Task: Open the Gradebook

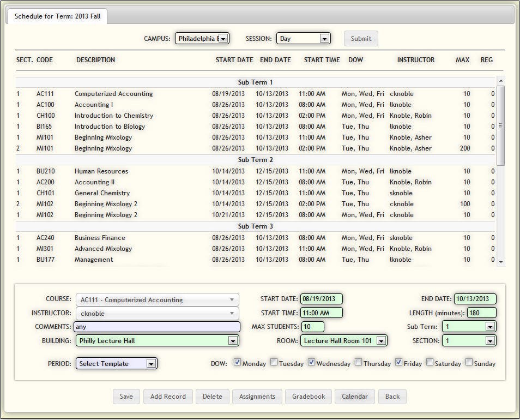Action: pyautogui.click(x=309, y=397)
